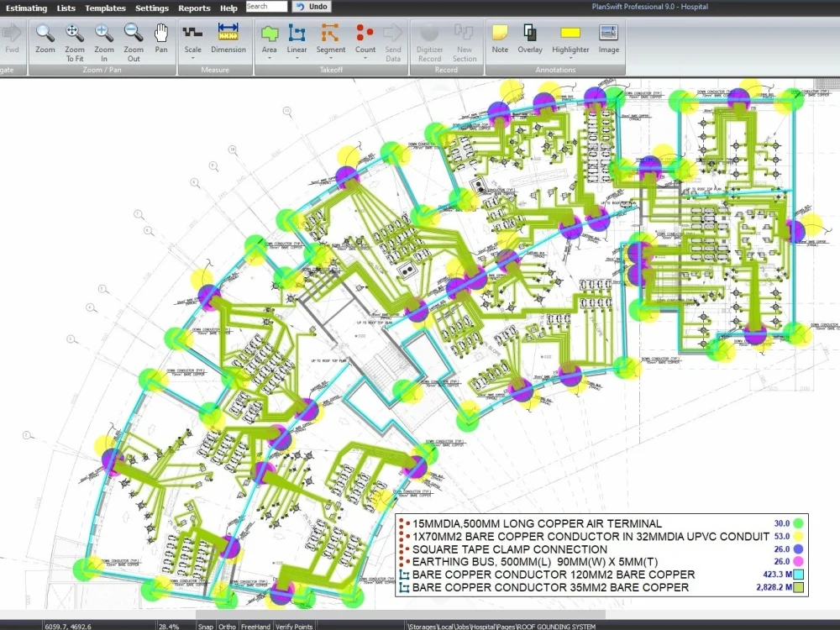Image resolution: width=840 pixels, height=630 pixels.
Task: Click the '53.0' count value
Action: click(781, 536)
